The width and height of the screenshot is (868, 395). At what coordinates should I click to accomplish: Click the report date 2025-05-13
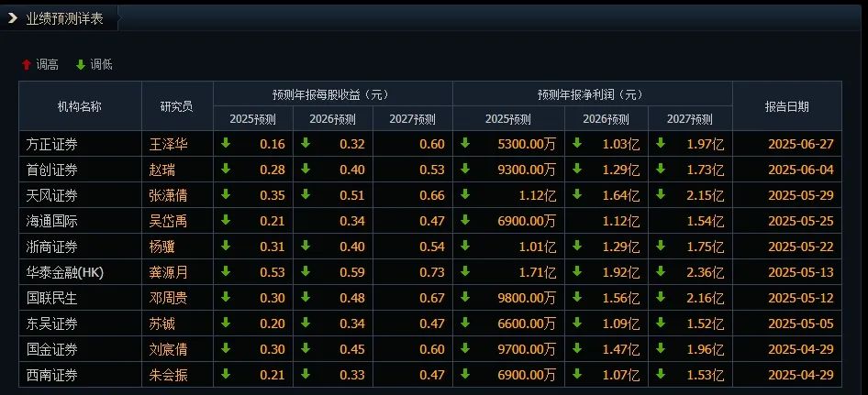(800, 272)
